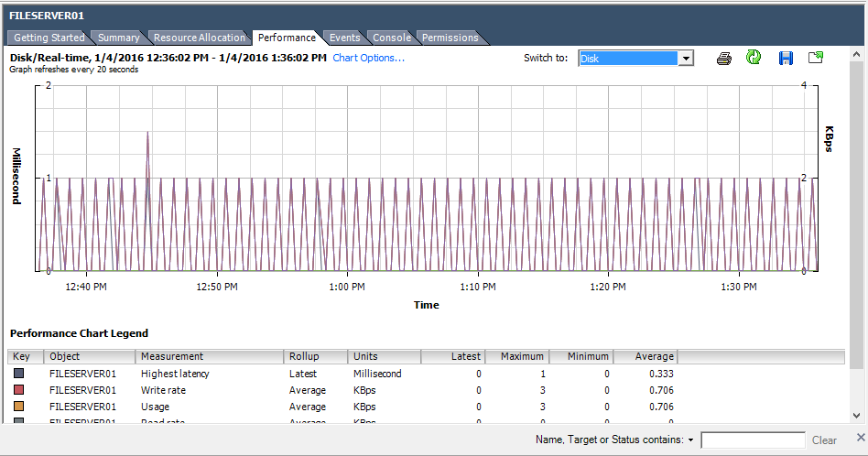Sort legend by Key column header
The height and width of the screenshot is (456, 868).
(x=26, y=356)
